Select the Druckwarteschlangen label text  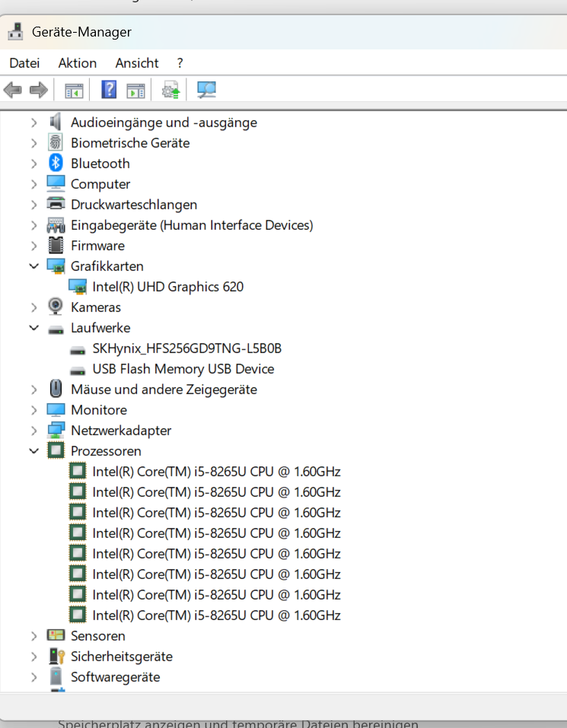coord(134,205)
